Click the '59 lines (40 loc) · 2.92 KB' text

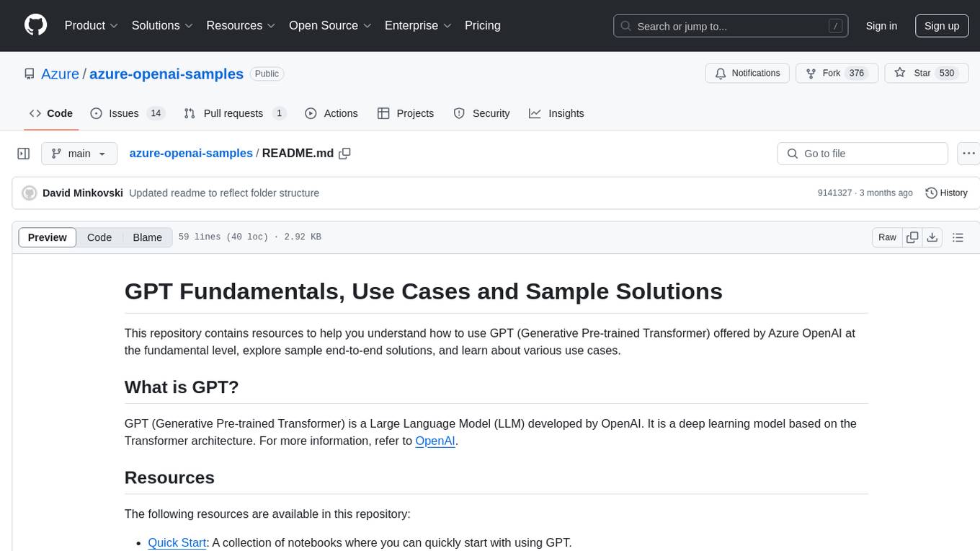pos(250,237)
